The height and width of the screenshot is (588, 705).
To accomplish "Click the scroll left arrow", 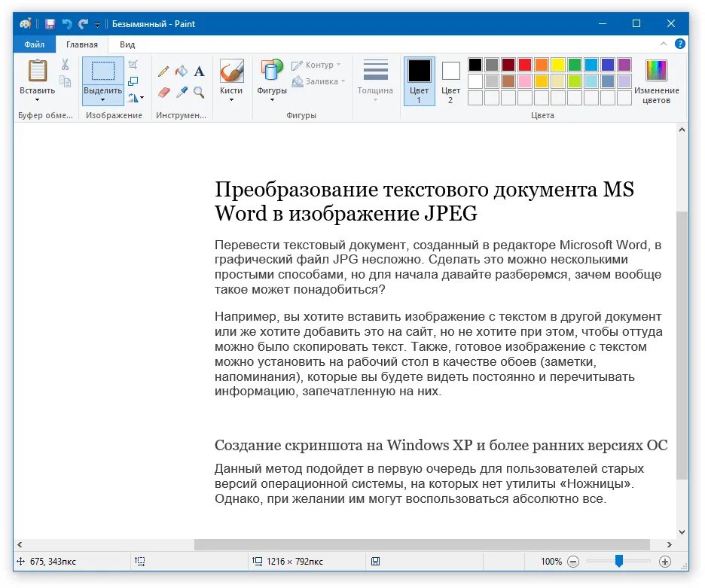I will (x=20, y=544).
